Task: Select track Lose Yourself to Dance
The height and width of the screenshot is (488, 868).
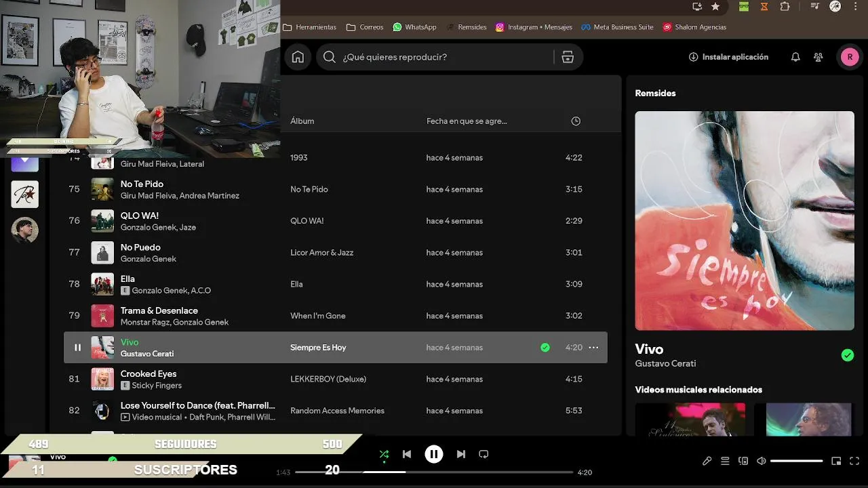Action: click(198, 405)
